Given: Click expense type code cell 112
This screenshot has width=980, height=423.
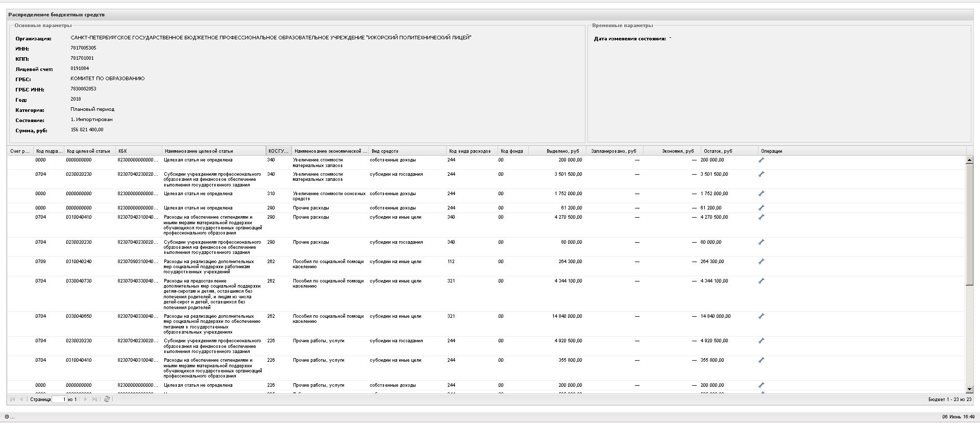Looking at the screenshot, I should [x=451, y=262].
